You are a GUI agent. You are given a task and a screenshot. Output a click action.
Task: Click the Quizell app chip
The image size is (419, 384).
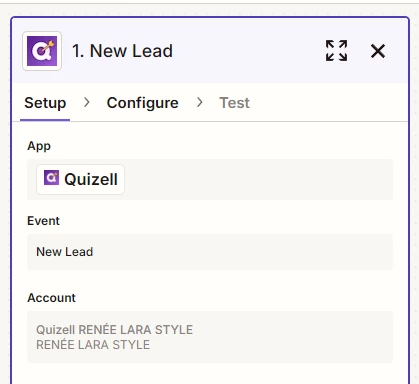coord(80,179)
